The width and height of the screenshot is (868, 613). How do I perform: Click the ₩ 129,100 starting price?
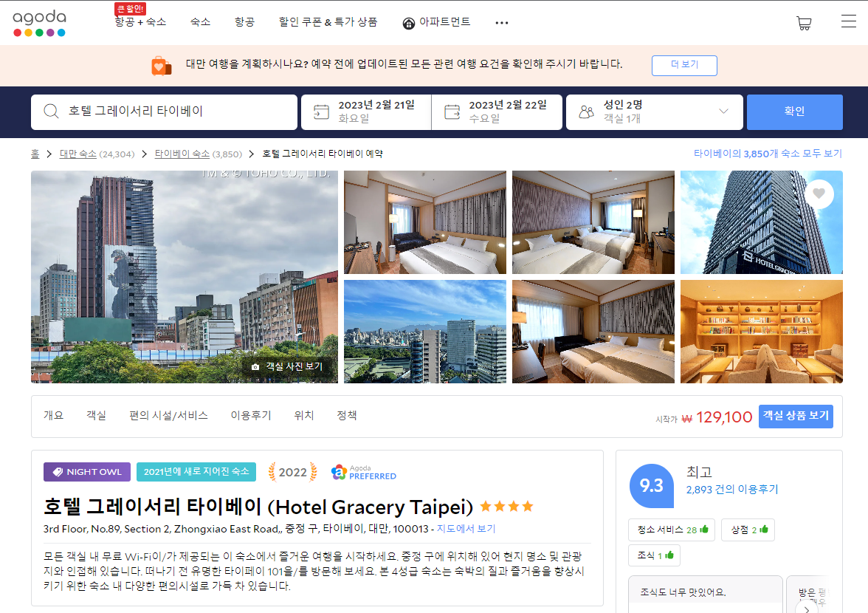tap(716, 417)
